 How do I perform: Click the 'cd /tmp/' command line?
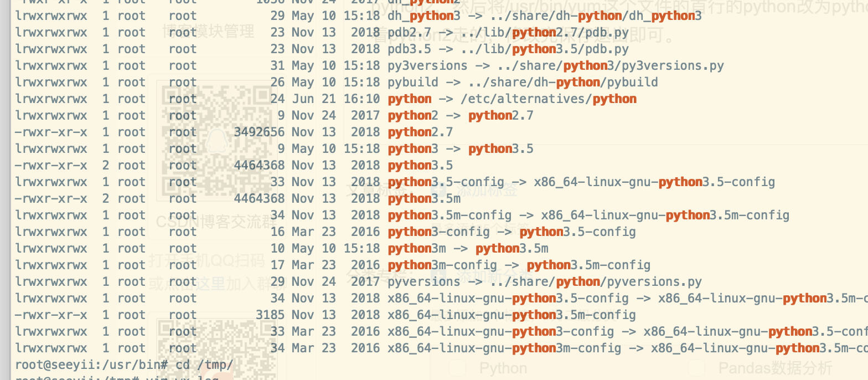[204, 364]
